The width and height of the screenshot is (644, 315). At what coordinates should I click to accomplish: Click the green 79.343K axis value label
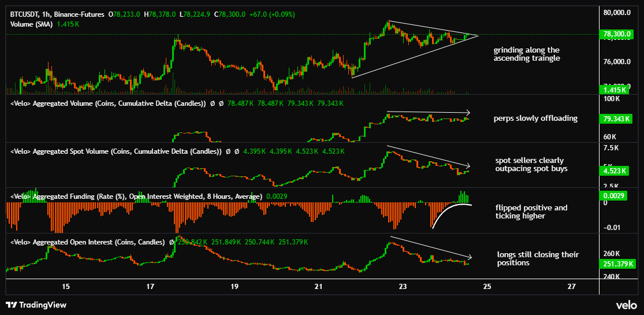[x=615, y=119]
